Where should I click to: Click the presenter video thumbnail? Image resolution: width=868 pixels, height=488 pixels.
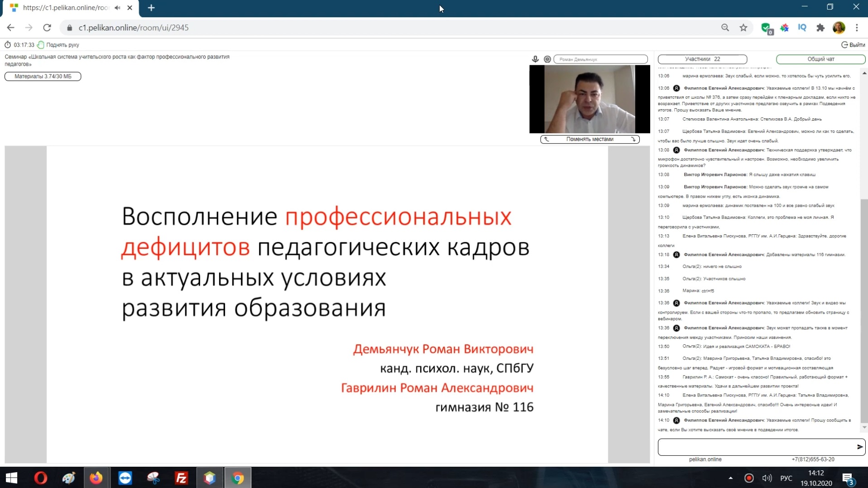tap(590, 99)
